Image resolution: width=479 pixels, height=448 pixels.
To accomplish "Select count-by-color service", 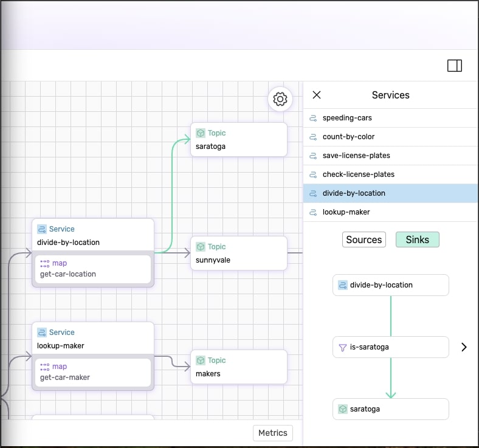I will point(348,137).
